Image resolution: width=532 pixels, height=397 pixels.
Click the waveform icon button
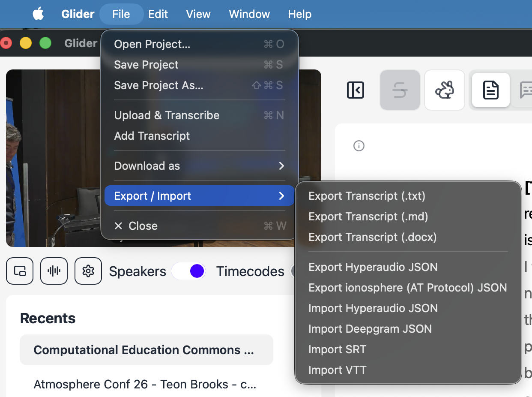click(x=54, y=271)
